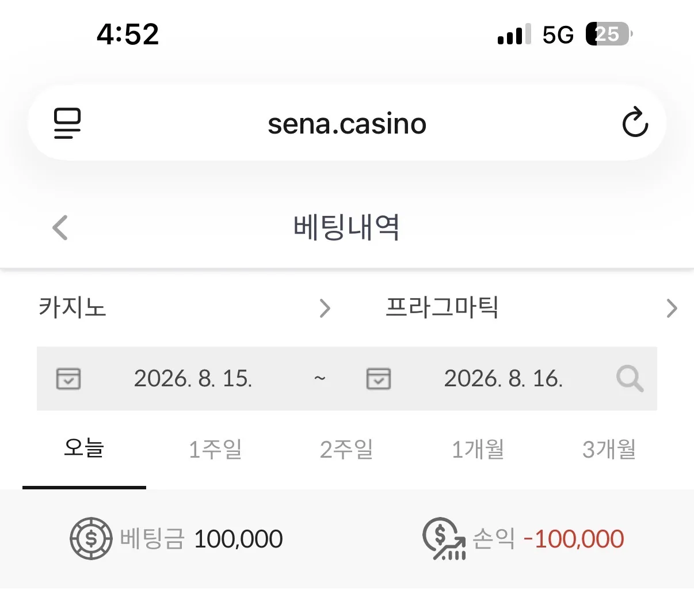Go back using the left chevron

(x=60, y=227)
